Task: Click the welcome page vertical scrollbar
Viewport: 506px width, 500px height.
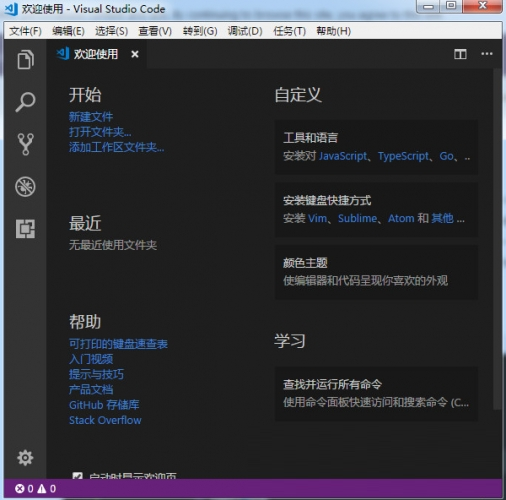Action: [497, 239]
